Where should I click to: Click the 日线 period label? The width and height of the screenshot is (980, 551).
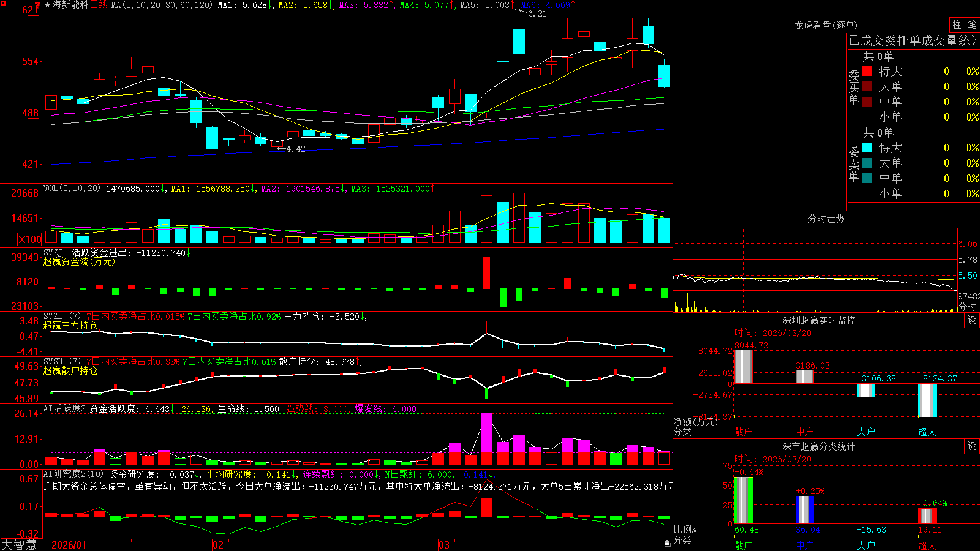[x=99, y=5]
